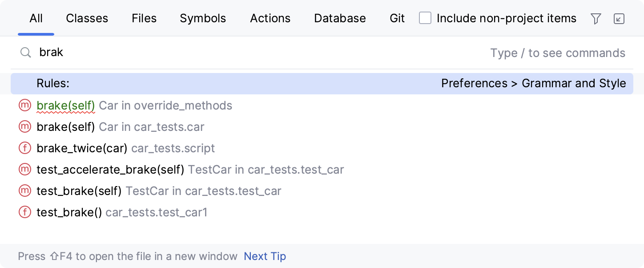Switch to the Classes tab

(x=87, y=18)
